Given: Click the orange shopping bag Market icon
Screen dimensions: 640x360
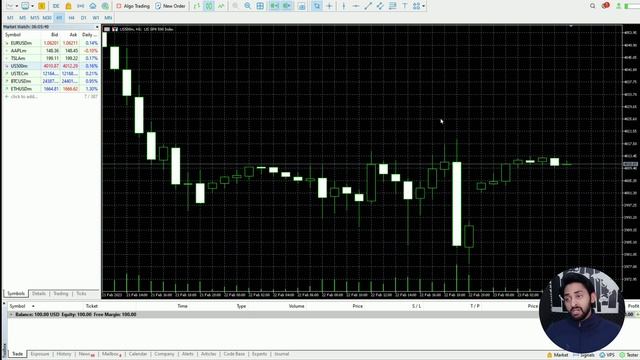Looking at the screenshot, I should [69, 6].
